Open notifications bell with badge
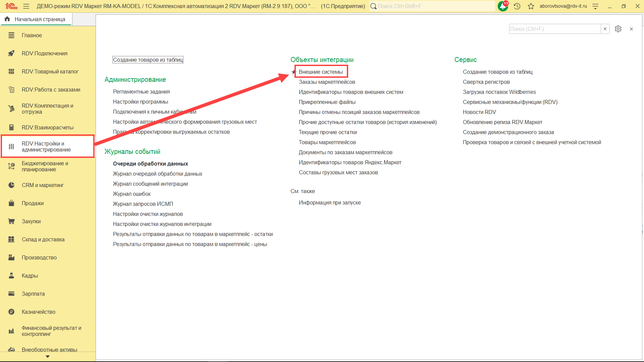Viewport: 644px width, 362px height. (503, 6)
